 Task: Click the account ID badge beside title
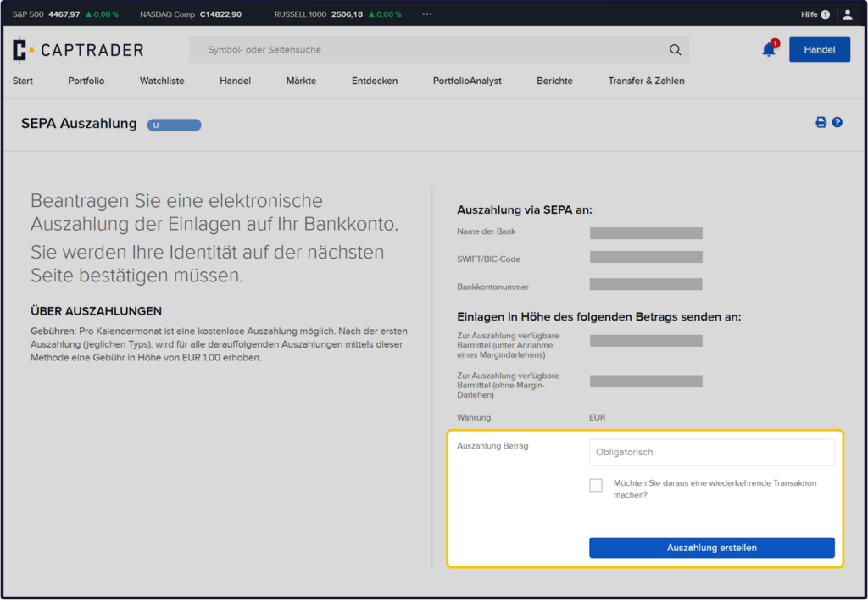(x=174, y=125)
